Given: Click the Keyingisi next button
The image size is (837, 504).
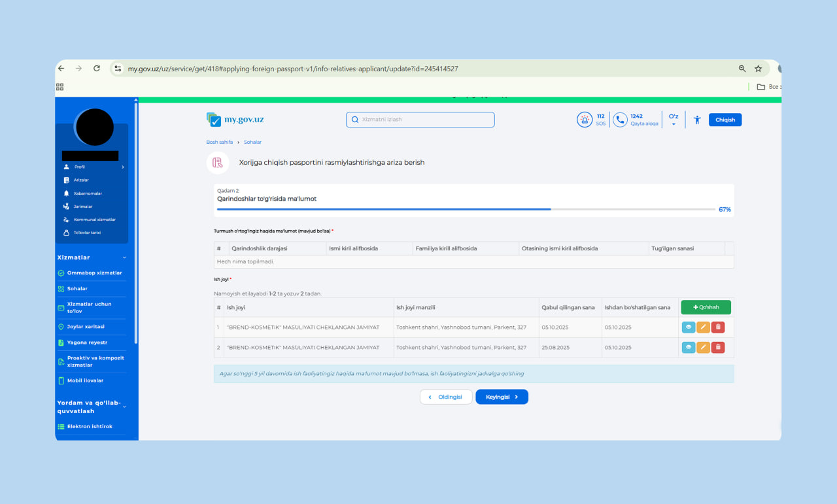Looking at the screenshot, I should point(502,397).
